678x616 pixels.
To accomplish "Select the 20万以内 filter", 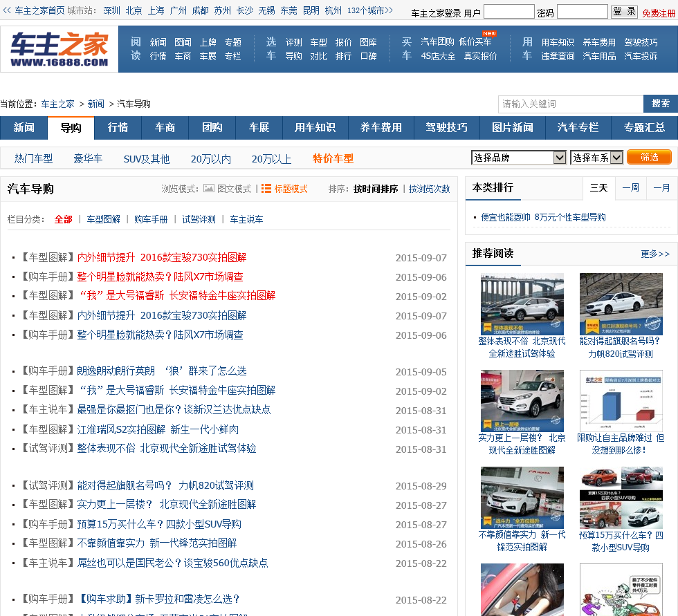I will pyautogui.click(x=211, y=158).
